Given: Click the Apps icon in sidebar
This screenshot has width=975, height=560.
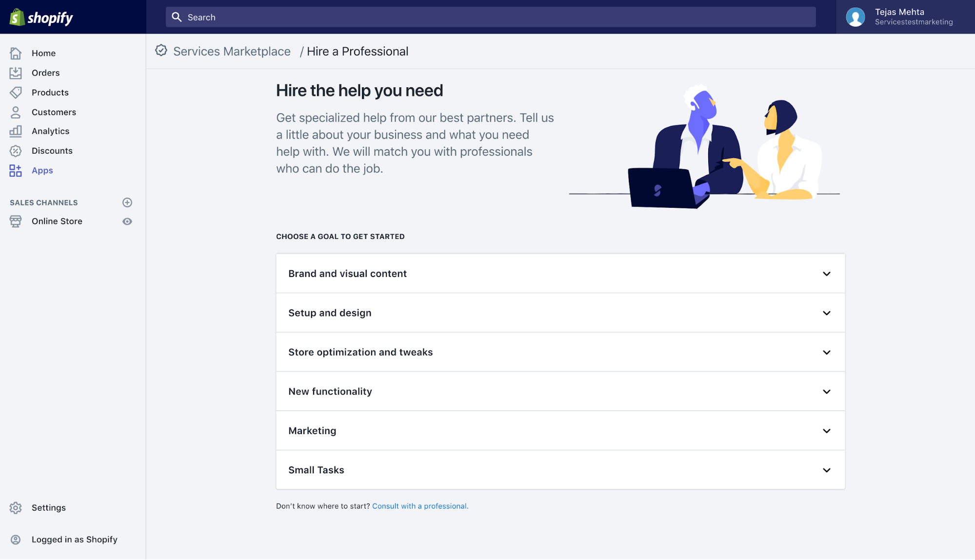Looking at the screenshot, I should tap(15, 169).
